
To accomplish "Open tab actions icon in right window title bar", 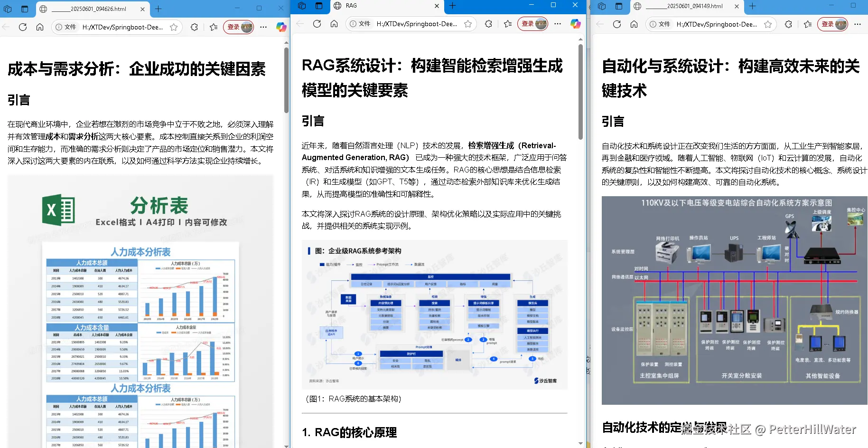I will click(x=619, y=6).
